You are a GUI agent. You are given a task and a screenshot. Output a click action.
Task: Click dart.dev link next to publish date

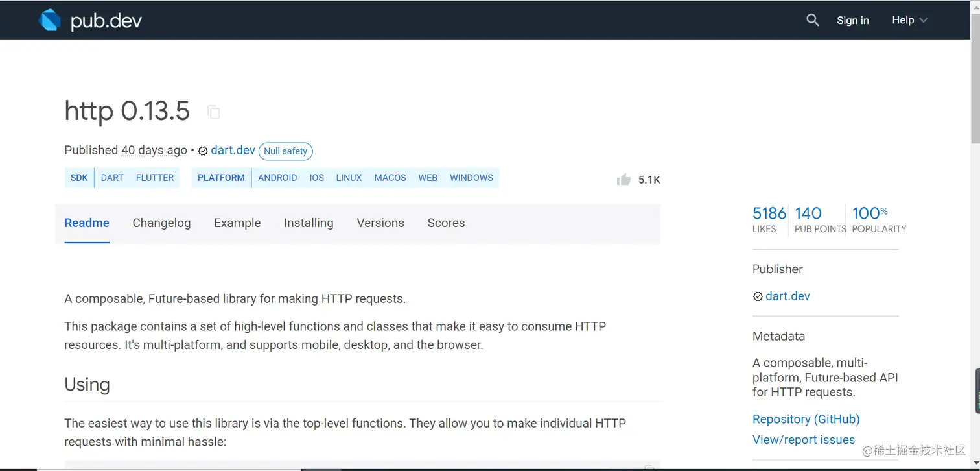(x=233, y=151)
